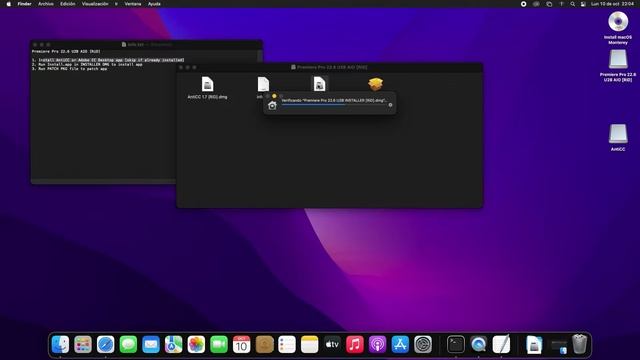The width and height of the screenshot is (640, 360).
Task: Open Photos from the Dock
Action: pyautogui.click(x=196, y=344)
